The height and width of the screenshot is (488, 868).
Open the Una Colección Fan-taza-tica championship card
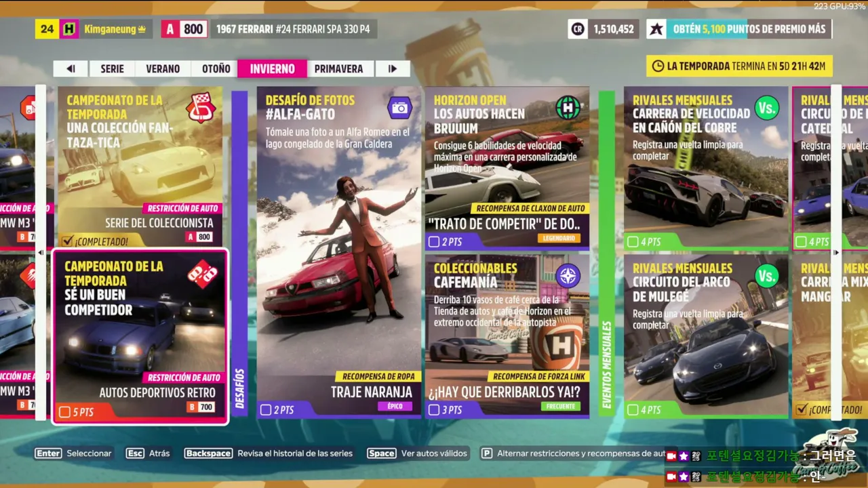140,167
